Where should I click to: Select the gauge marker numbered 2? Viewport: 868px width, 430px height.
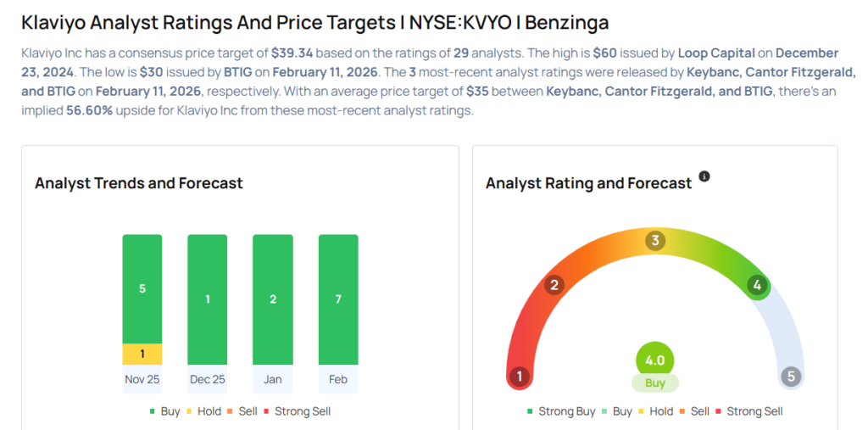[x=554, y=284]
